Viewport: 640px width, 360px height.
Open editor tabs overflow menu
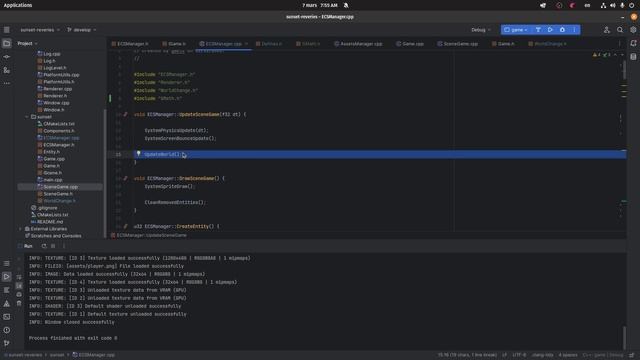tap(620, 44)
